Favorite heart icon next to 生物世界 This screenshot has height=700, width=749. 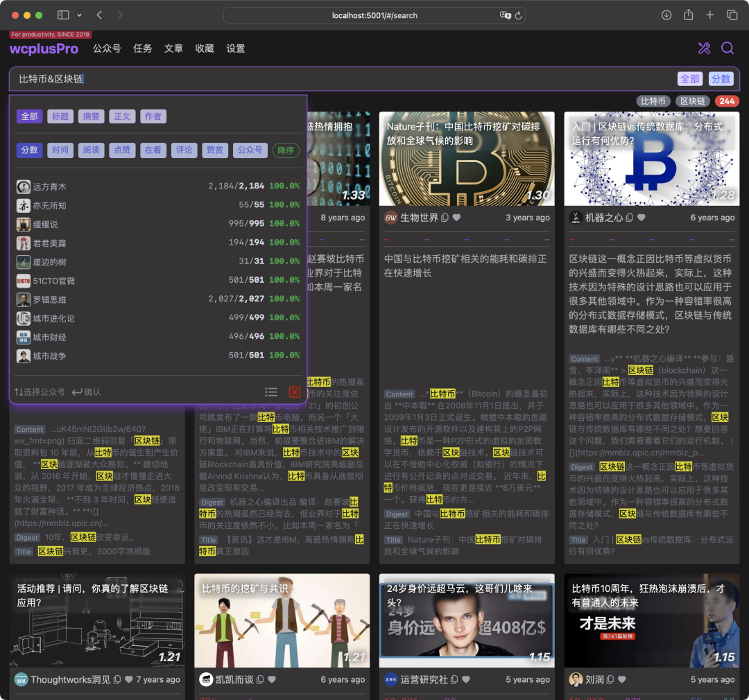click(x=456, y=218)
